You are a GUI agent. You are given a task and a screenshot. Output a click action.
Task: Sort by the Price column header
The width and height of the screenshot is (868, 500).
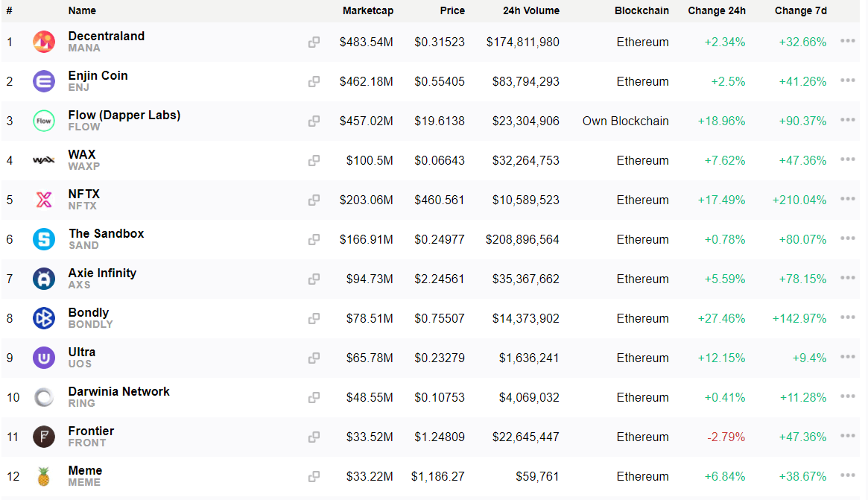pos(452,11)
